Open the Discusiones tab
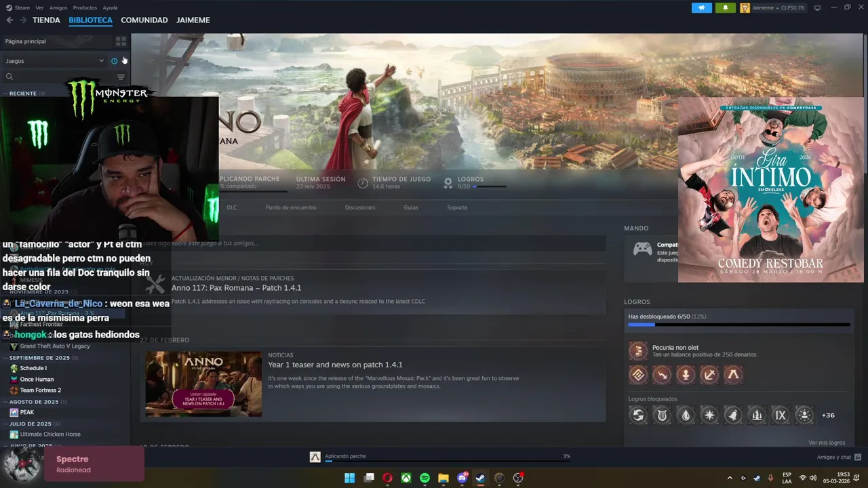Screen dimensions: 868x488 coord(360,207)
